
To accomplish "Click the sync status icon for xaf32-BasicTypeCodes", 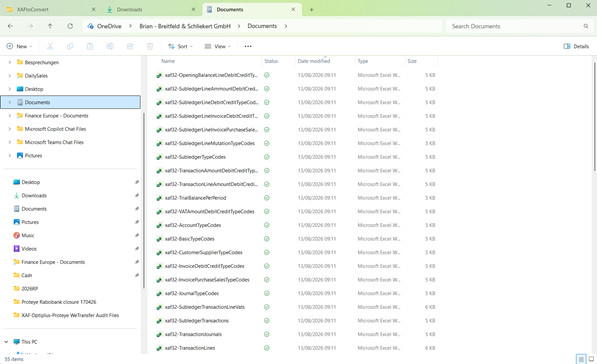I will [x=267, y=239].
